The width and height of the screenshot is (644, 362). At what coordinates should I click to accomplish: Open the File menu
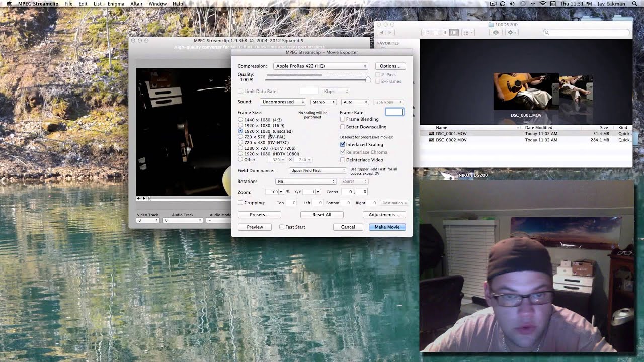click(68, 4)
